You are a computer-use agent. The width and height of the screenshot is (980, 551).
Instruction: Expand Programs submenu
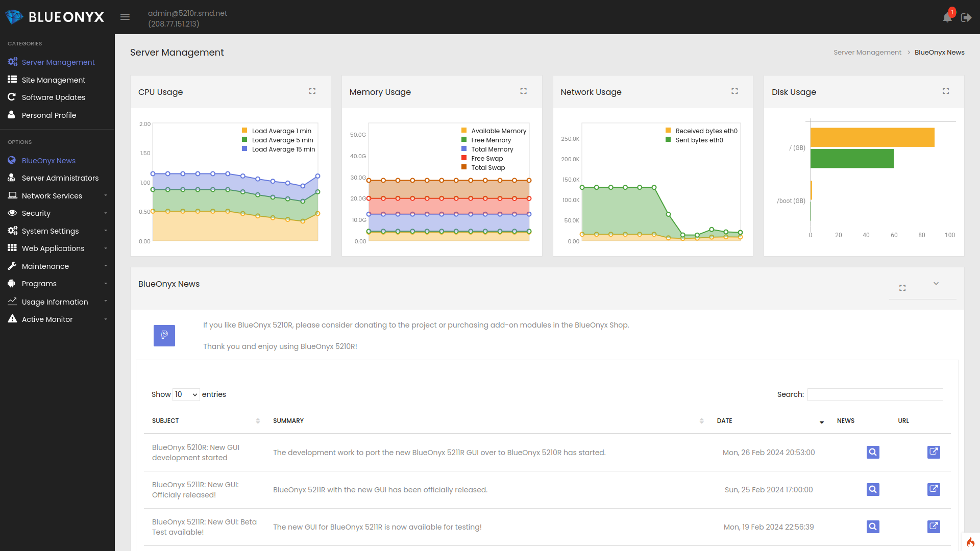click(x=57, y=284)
